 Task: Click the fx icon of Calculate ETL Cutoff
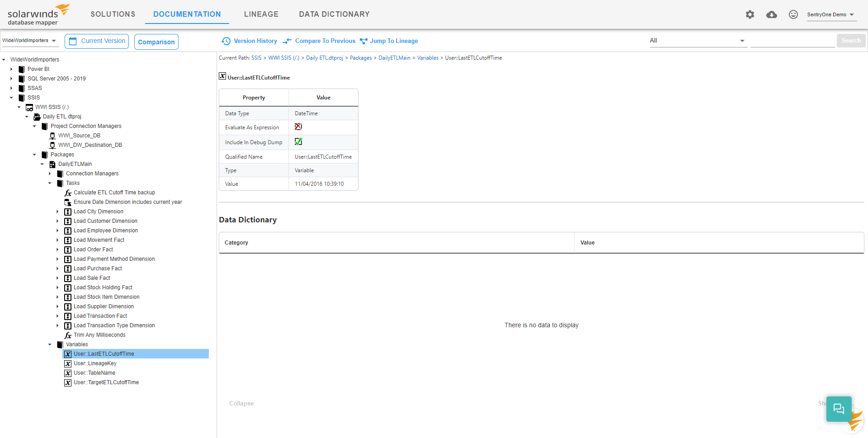[68, 193]
